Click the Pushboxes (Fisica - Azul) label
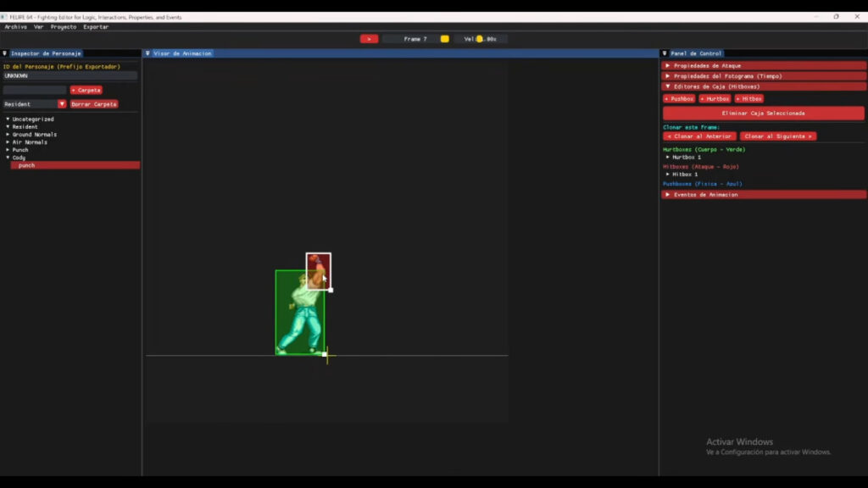The width and height of the screenshot is (868, 488). [703, 184]
